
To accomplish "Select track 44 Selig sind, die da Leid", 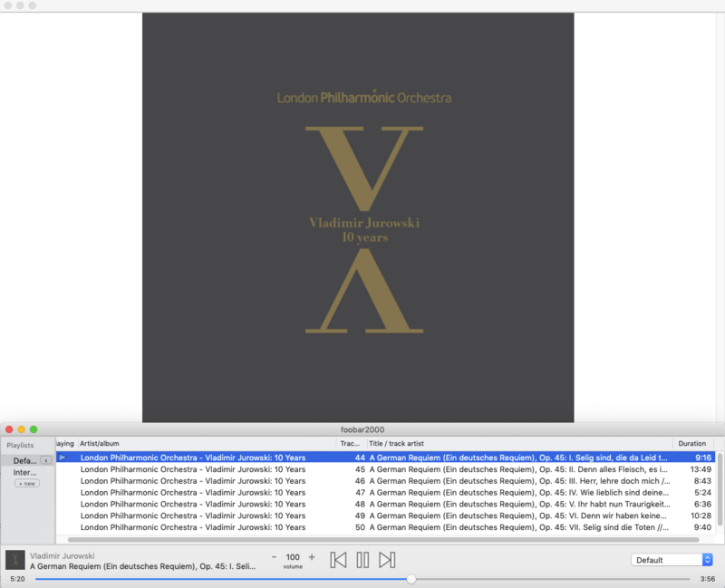I will pos(386,458).
